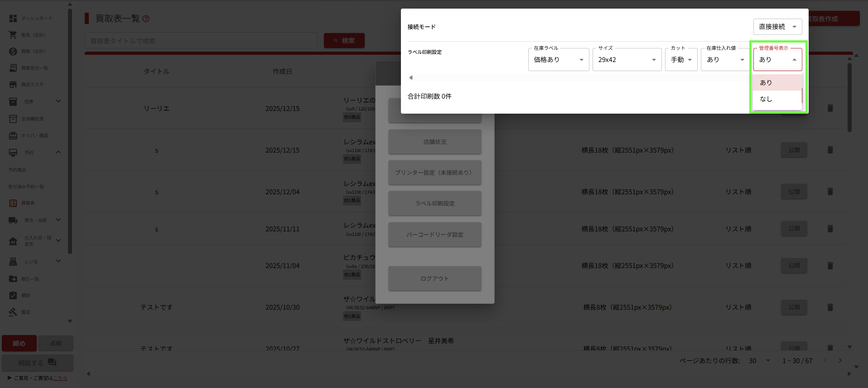Image resolution: width=868 pixels, height=388 pixels.
Task: Open the ダッシュボード icon in sidebar
Action: point(13,19)
